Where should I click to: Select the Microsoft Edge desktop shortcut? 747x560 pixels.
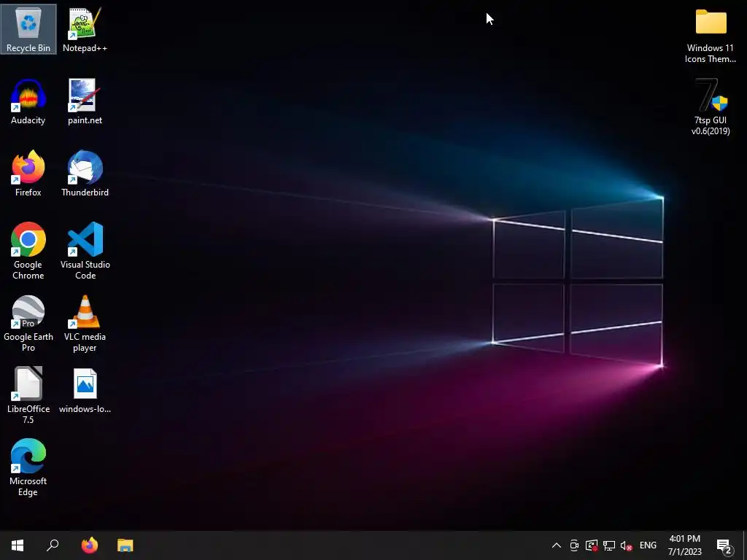coord(28,467)
